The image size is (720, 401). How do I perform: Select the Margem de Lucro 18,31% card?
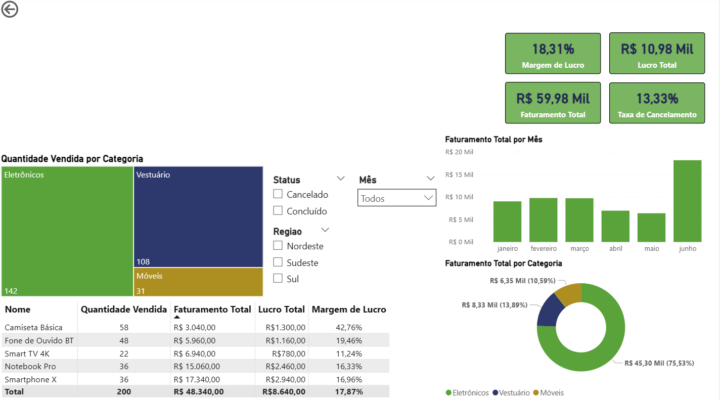[x=553, y=53]
